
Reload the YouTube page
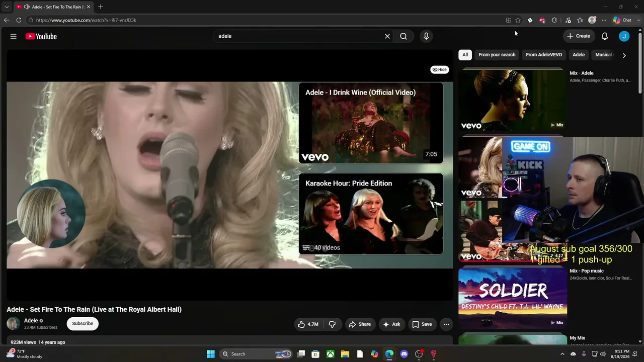click(19, 20)
